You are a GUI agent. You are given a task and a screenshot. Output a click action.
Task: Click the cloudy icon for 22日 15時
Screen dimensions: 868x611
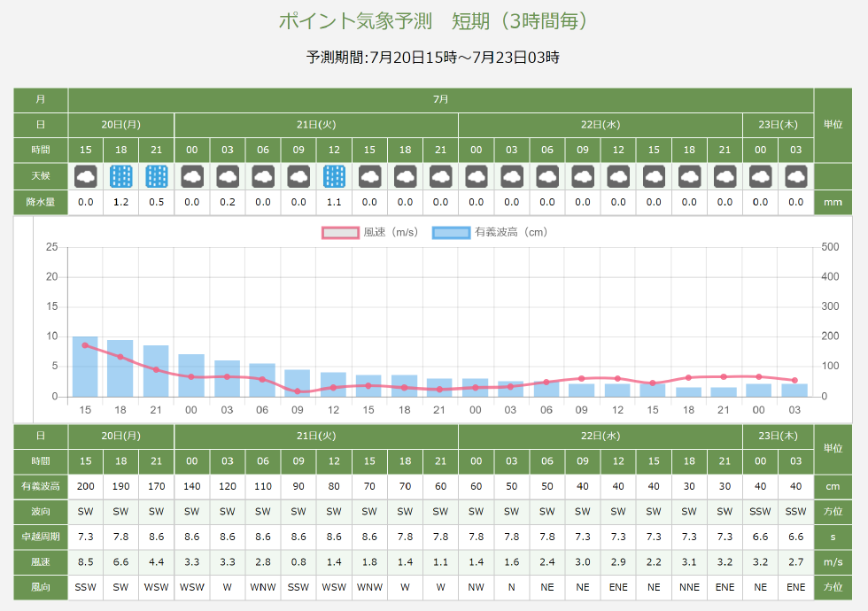click(654, 176)
